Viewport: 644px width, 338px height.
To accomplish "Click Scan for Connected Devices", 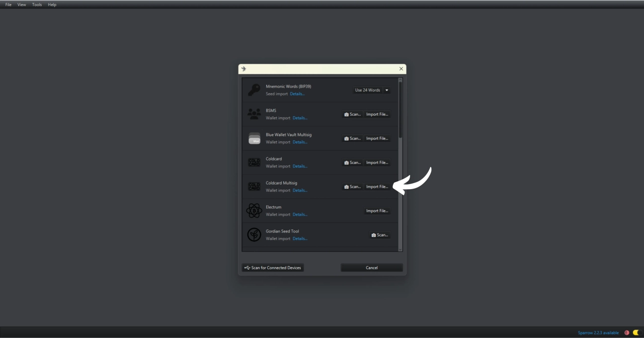I will (x=273, y=268).
